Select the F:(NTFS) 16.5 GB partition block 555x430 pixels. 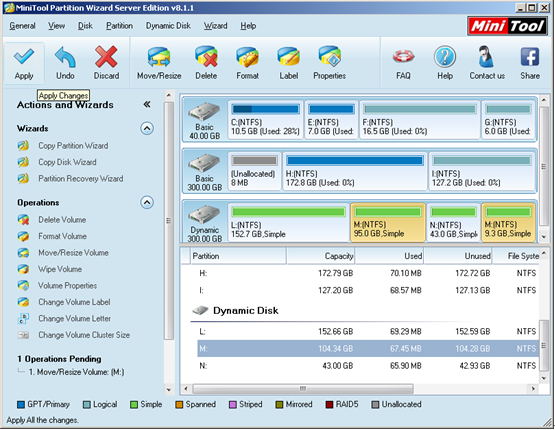coord(419,120)
